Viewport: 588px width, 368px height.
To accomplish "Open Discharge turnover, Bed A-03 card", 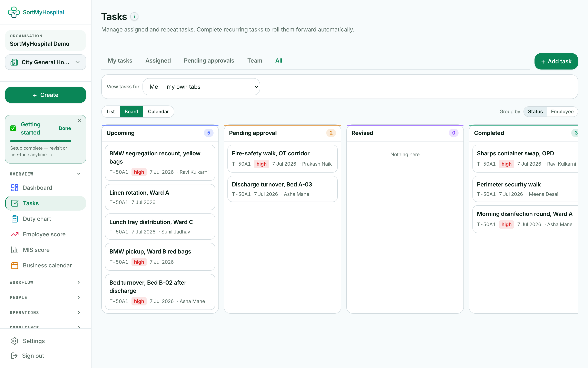I will click(x=282, y=189).
